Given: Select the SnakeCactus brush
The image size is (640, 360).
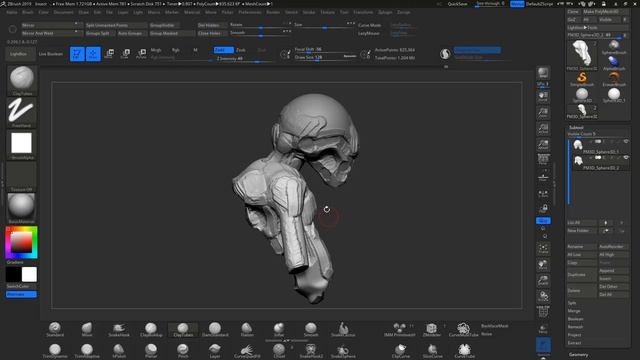Looking at the screenshot, I should (343, 329).
